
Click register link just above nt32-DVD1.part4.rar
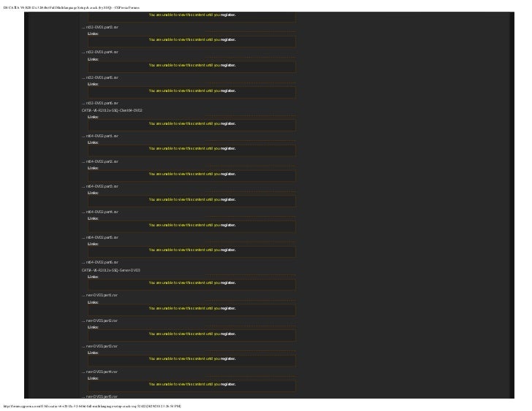coord(228,39)
